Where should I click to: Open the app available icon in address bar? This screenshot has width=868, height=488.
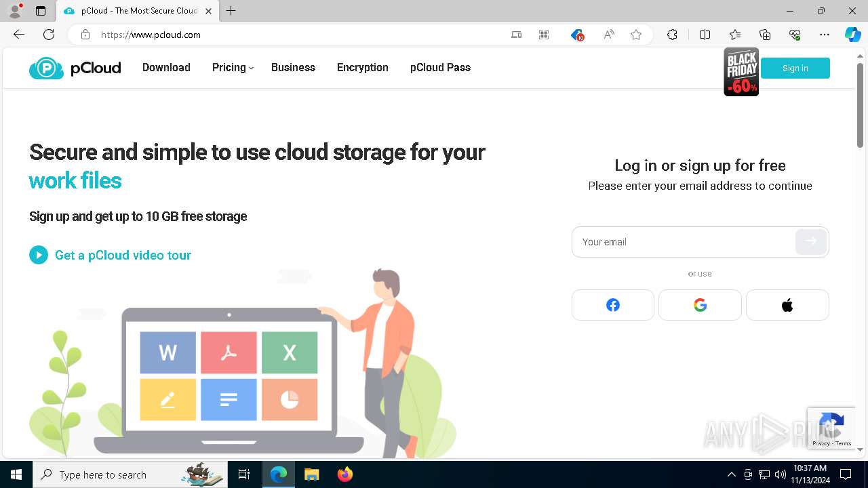[517, 35]
